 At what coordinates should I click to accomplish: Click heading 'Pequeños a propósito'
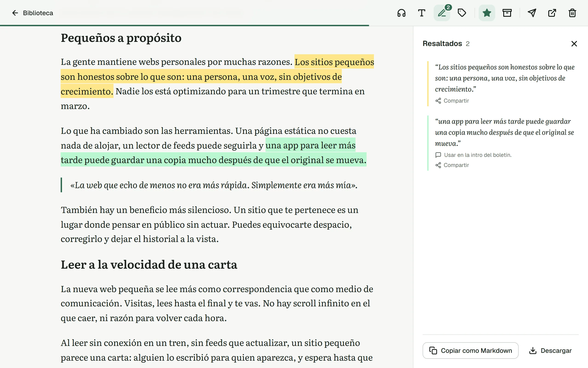tap(121, 38)
